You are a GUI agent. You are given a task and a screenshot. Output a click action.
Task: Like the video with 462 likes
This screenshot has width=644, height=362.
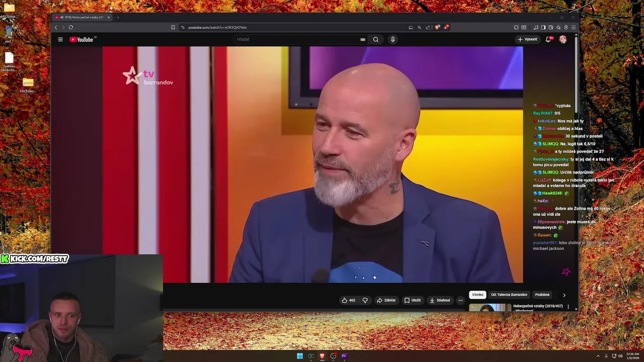click(349, 300)
